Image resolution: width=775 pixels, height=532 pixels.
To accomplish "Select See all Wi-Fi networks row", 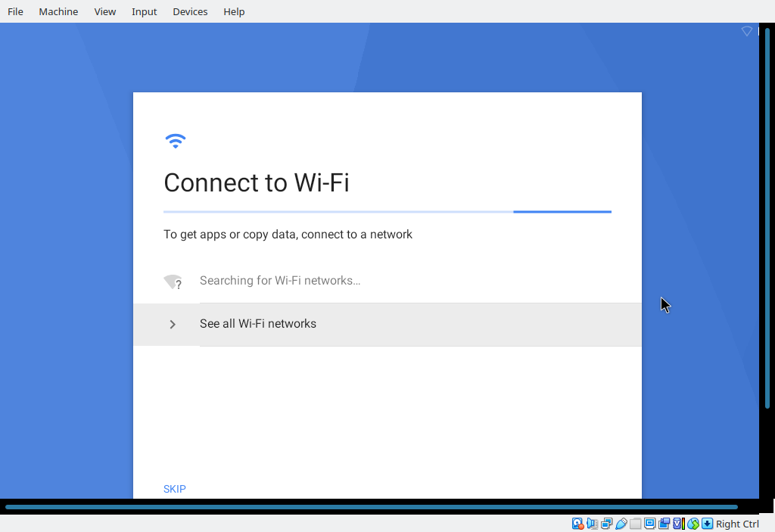I will [x=387, y=325].
